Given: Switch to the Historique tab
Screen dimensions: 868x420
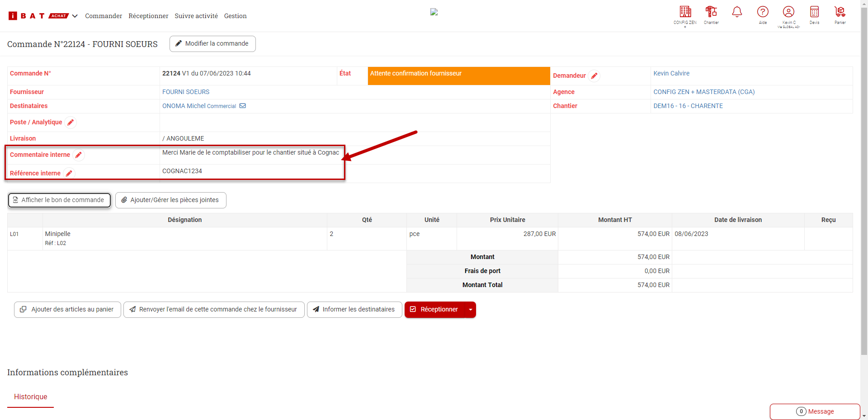Looking at the screenshot, I should [x=30, y=397].
